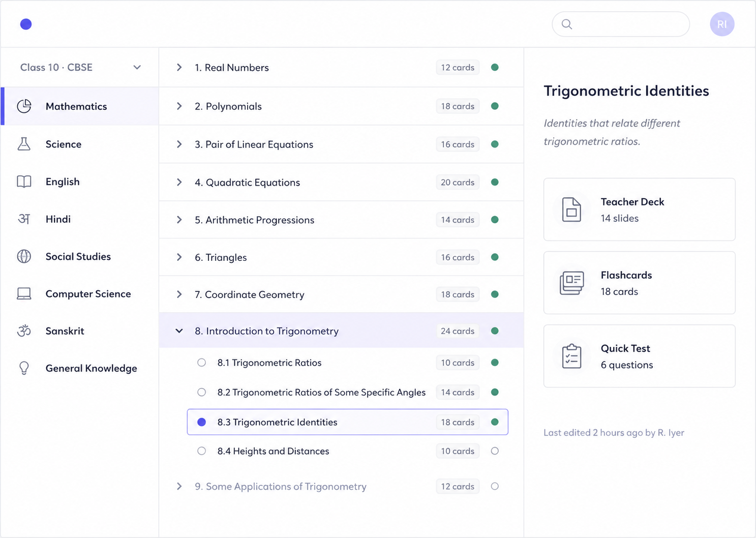Click the blue app logo dot
This screenshot has width=756, height=538.
coord(26,24)
